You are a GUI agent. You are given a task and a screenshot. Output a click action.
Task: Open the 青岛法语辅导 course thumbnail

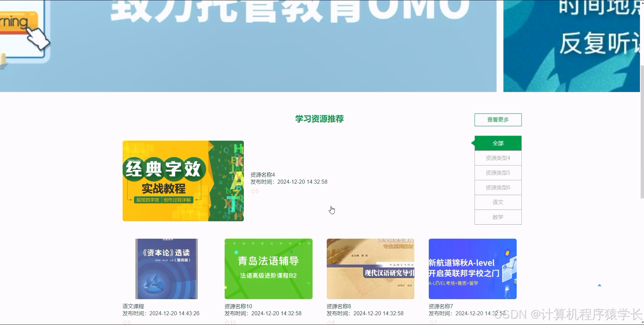tap(268, 268)
